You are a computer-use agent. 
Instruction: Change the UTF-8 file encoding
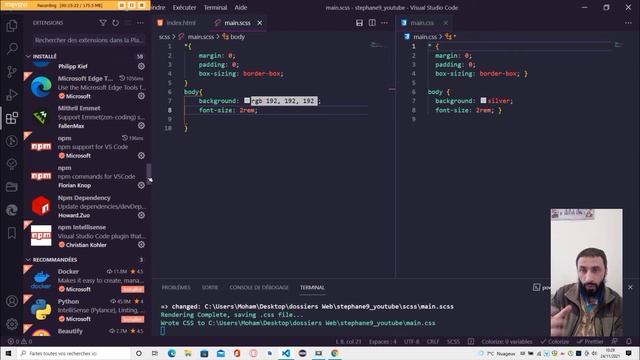coord(411,341)
